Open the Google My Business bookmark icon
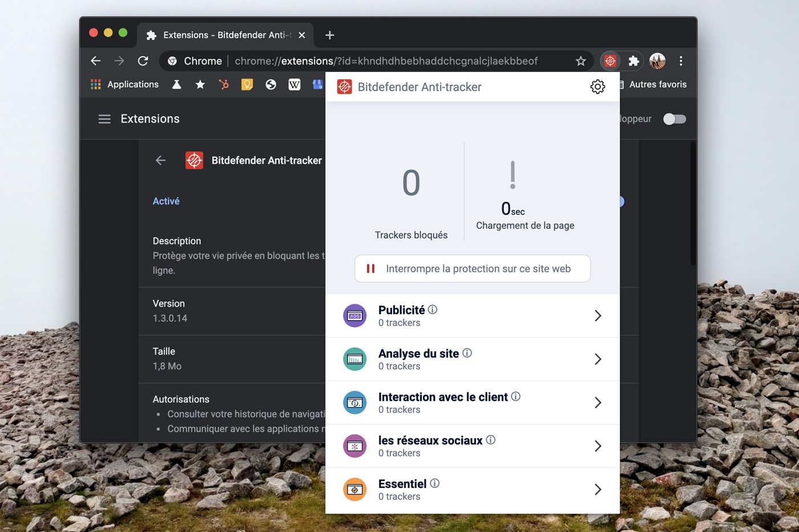Screen dimensions: 799x532 pyautogui.click(x=318, y=84)
